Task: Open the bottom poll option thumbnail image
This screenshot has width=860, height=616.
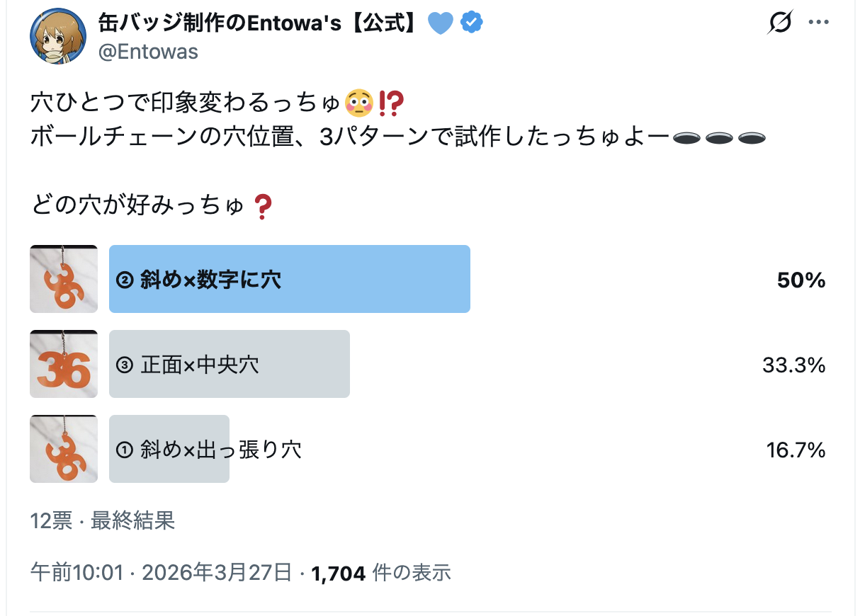Action: pyautogui.click(x=63, y=449)
